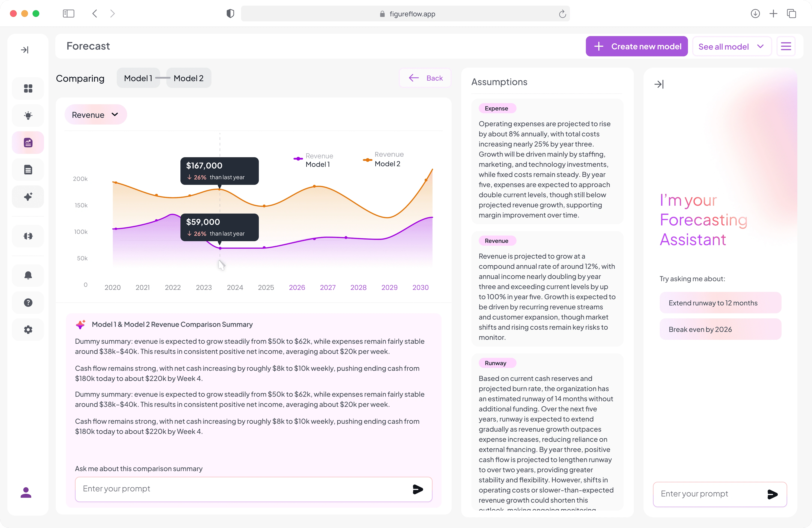This screenshot has width=812, height=528.
Task: Open the forecast chart icon in sidebar
Action: pos(28,143)
